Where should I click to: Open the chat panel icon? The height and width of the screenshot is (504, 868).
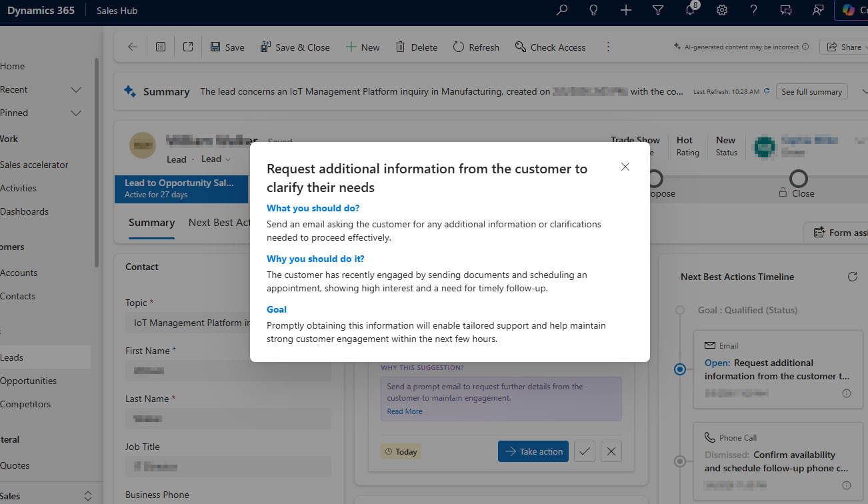tap(786, 10)
